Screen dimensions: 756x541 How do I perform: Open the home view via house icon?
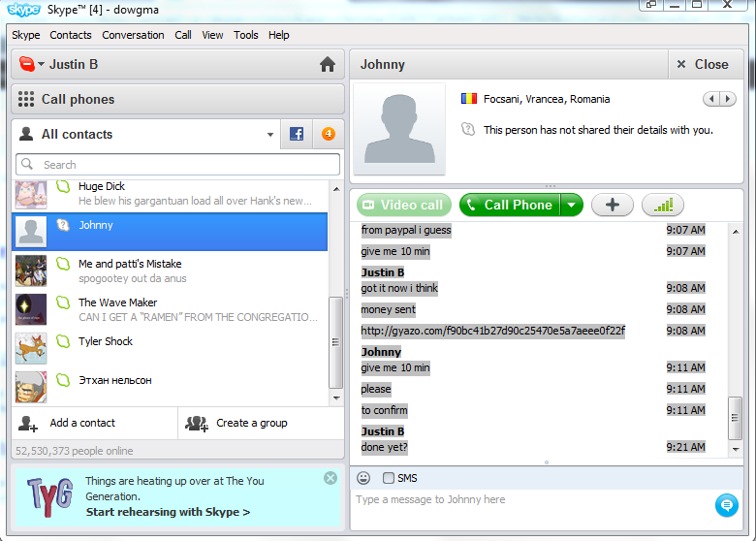coord(328,64)
